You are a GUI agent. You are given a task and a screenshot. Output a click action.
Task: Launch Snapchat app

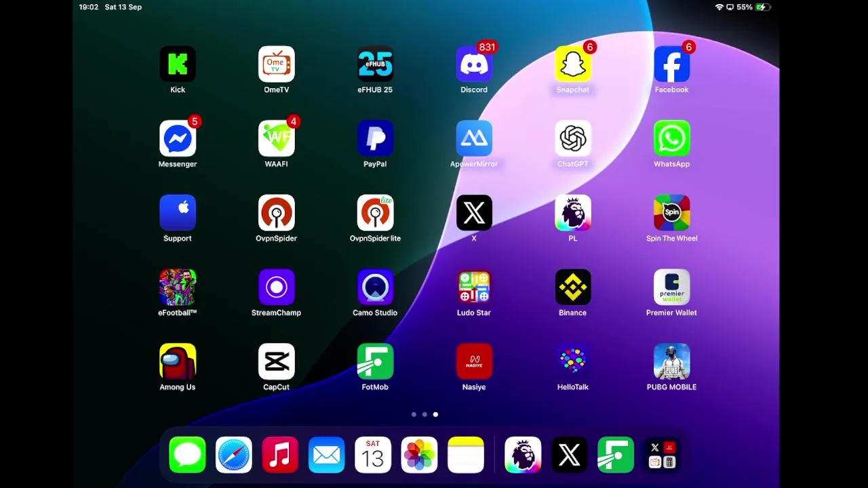[573, 64]
